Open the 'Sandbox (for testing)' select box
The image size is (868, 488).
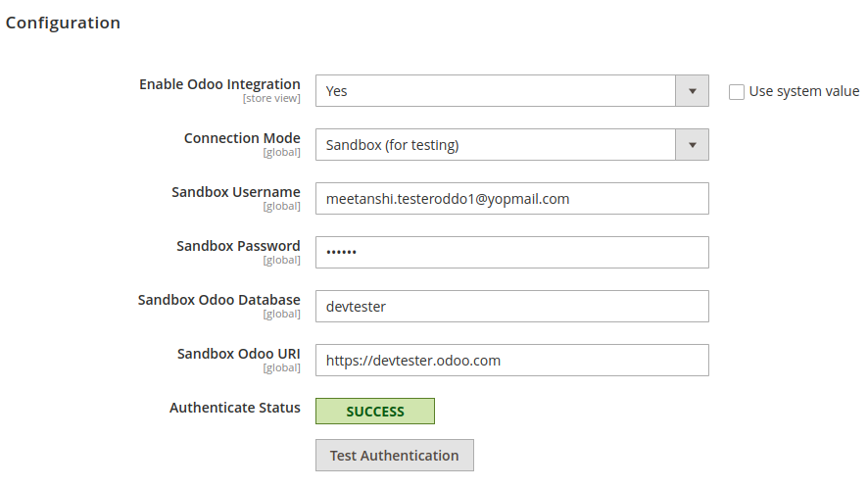pyautogui.click(x=512, y=145)
